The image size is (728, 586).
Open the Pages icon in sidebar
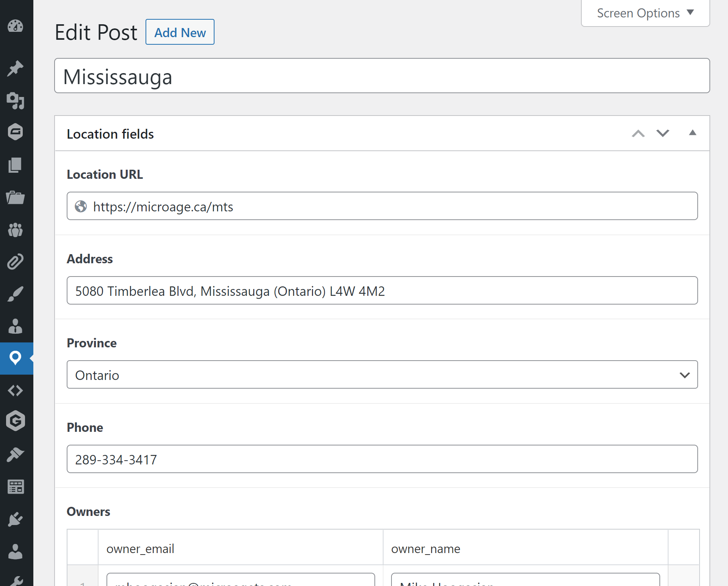click(16, 165)
